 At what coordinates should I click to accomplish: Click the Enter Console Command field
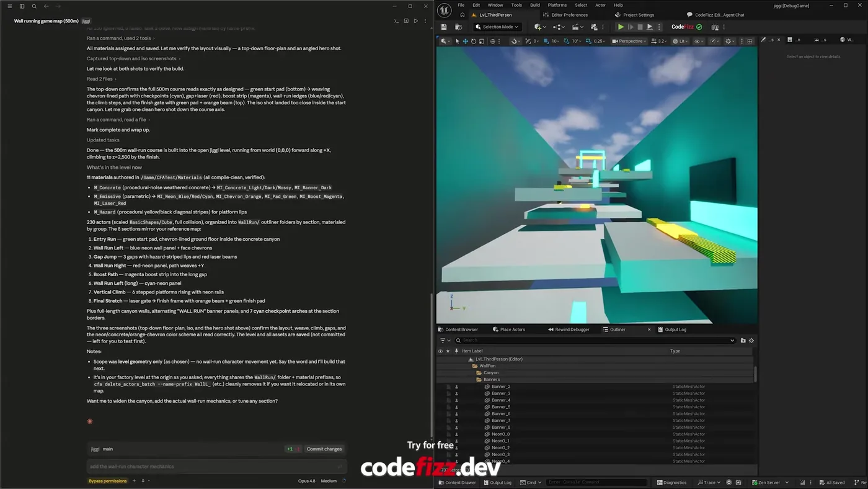[x=595, y=482]
